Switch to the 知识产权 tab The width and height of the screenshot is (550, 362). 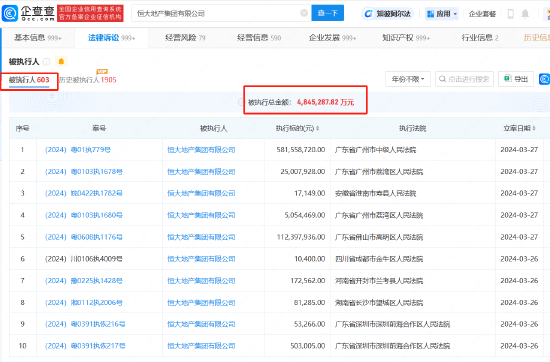pyautogui.click(x=406, y=38)
